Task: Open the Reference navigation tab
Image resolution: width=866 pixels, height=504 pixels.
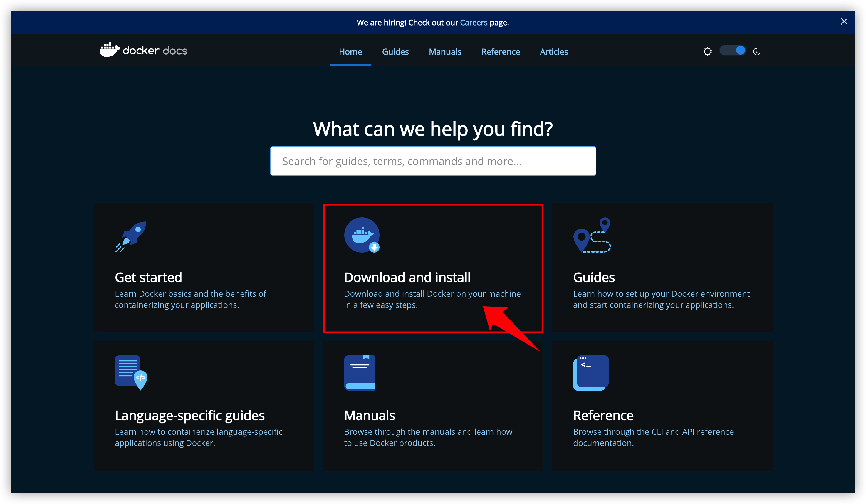Action: coord(501,52)
